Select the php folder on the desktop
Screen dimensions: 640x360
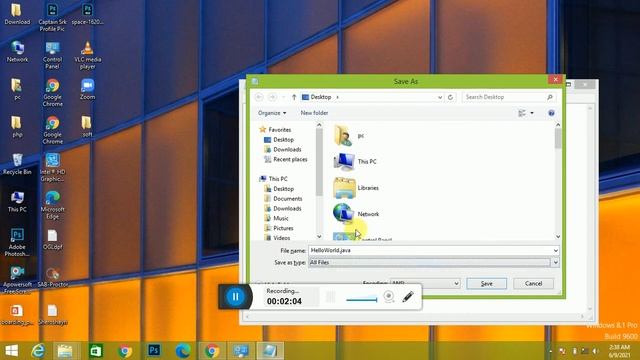[17, 127]
